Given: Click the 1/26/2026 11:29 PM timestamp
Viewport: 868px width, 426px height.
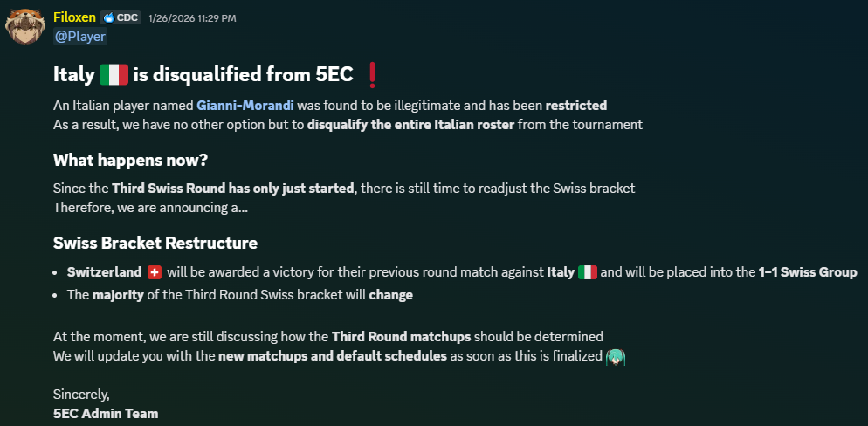Looking at the screenshot, I should coord(192,18).
